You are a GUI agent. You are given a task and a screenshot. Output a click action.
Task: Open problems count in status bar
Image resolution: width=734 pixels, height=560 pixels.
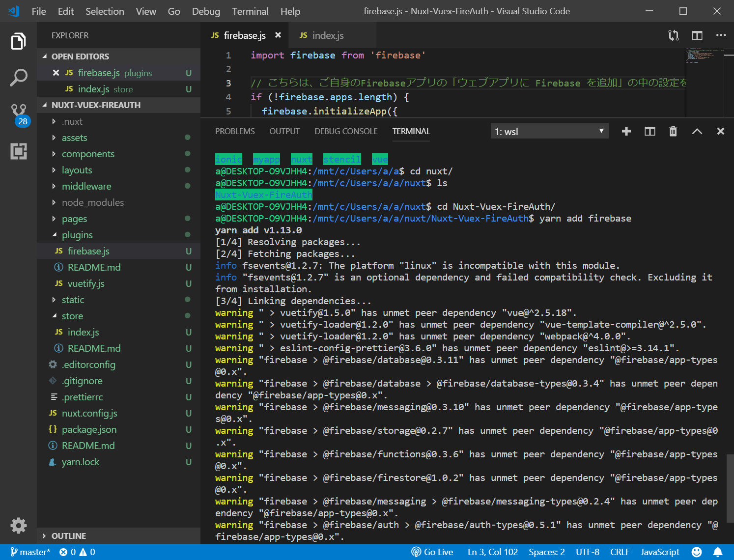(x=77, y=552)
